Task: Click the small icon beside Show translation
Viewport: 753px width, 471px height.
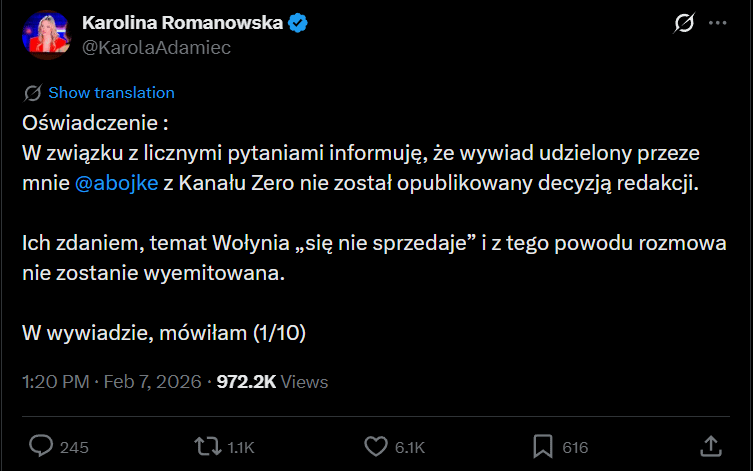Action: point(32,93)
